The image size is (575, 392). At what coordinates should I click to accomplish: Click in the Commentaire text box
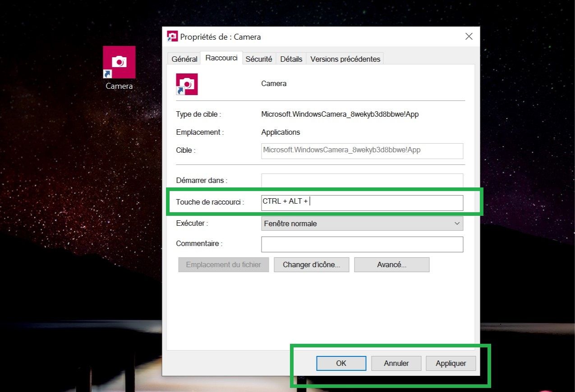point(362,244)
